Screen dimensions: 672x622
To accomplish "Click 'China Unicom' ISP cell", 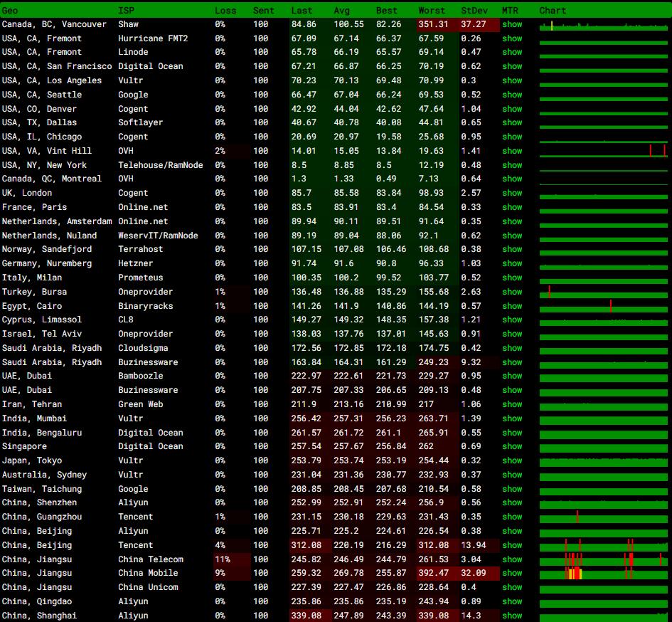I will (148, 587).
